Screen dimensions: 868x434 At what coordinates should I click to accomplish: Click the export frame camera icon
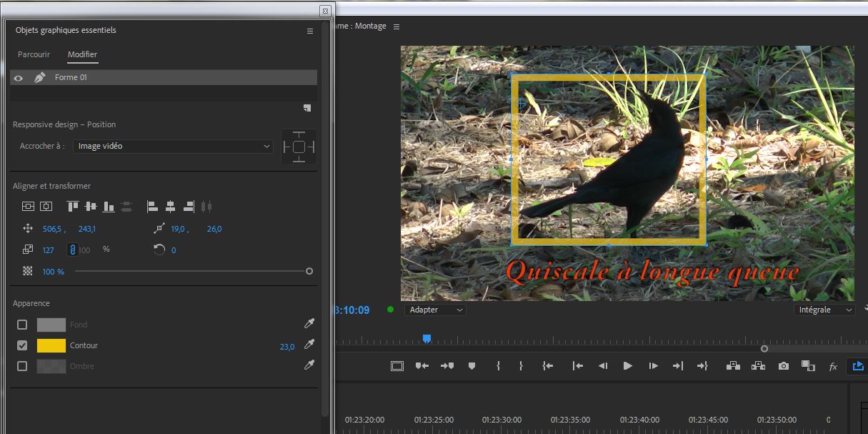[x=784, y=366]
